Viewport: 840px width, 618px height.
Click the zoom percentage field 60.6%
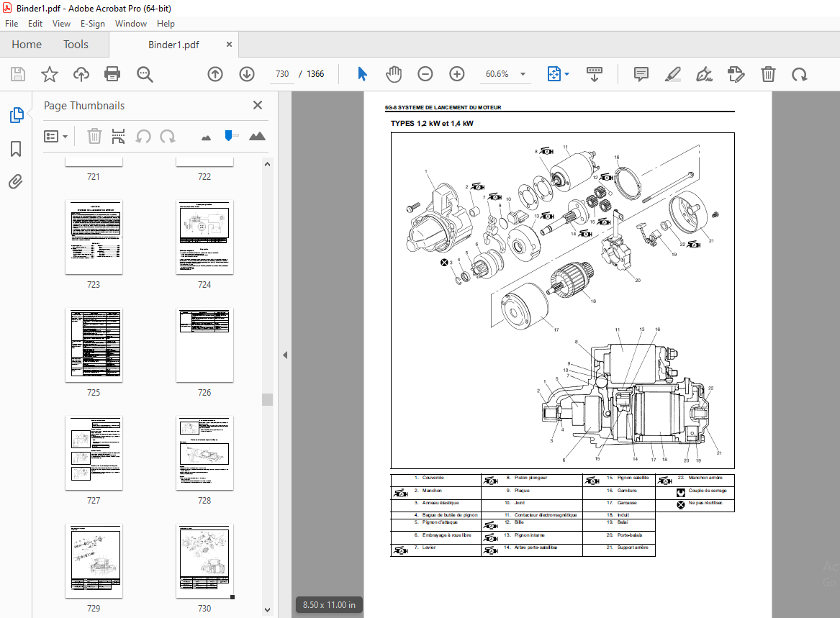(497, 74)
